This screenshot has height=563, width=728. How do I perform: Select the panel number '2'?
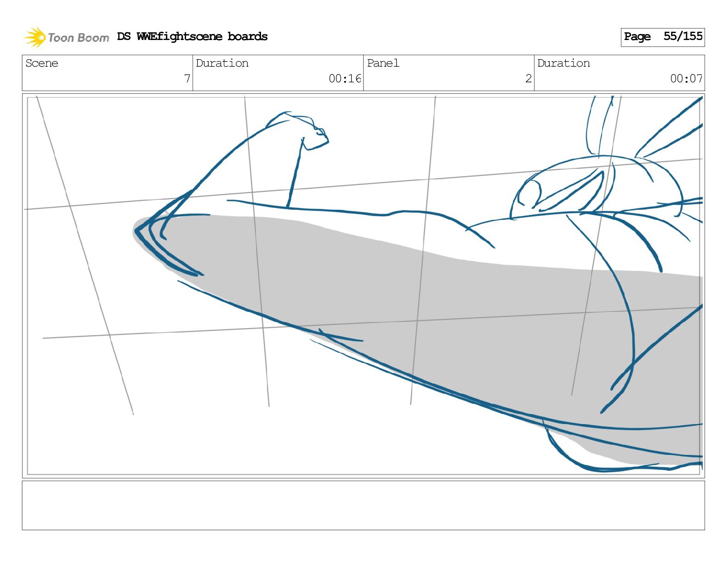[529, 79]
